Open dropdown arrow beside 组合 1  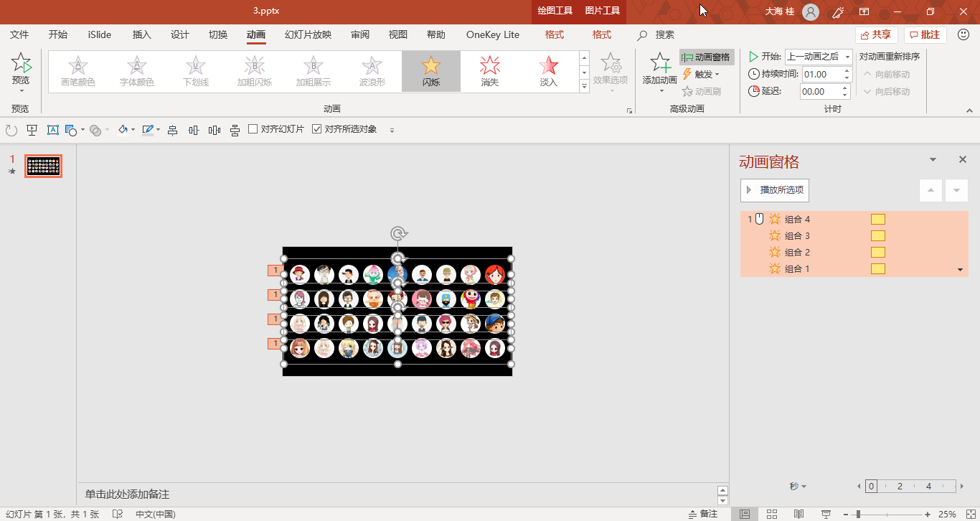[x=960, y=269]
